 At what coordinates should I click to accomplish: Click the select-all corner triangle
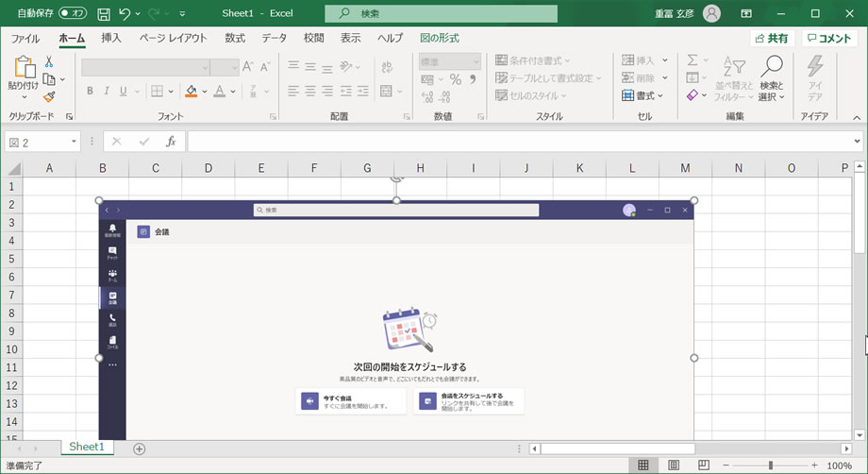(14, 168)
